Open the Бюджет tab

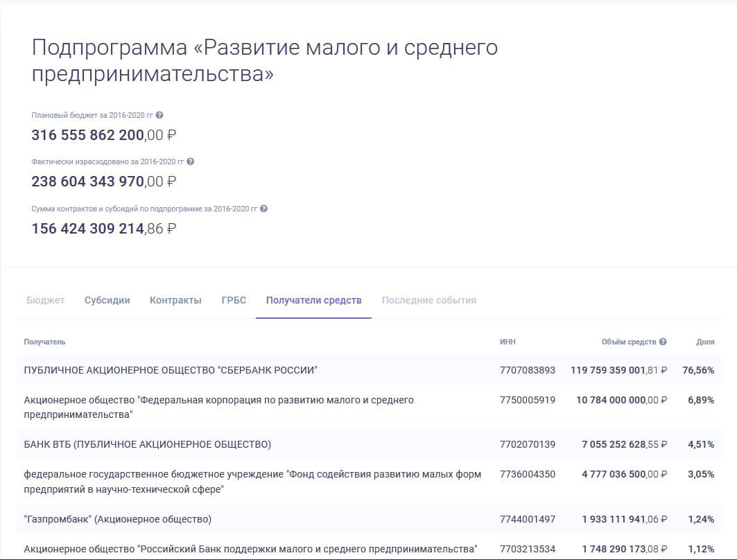click(x=45, y=300)
